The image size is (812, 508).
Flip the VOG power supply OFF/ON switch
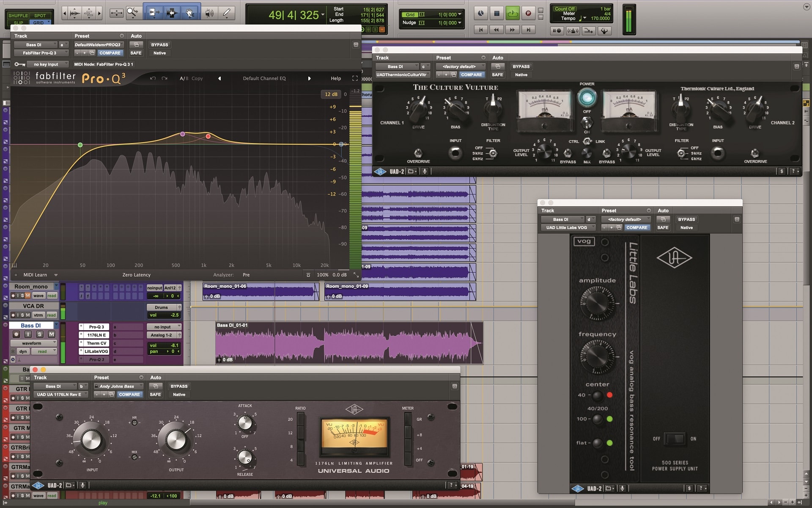click(x=675, y=439)
